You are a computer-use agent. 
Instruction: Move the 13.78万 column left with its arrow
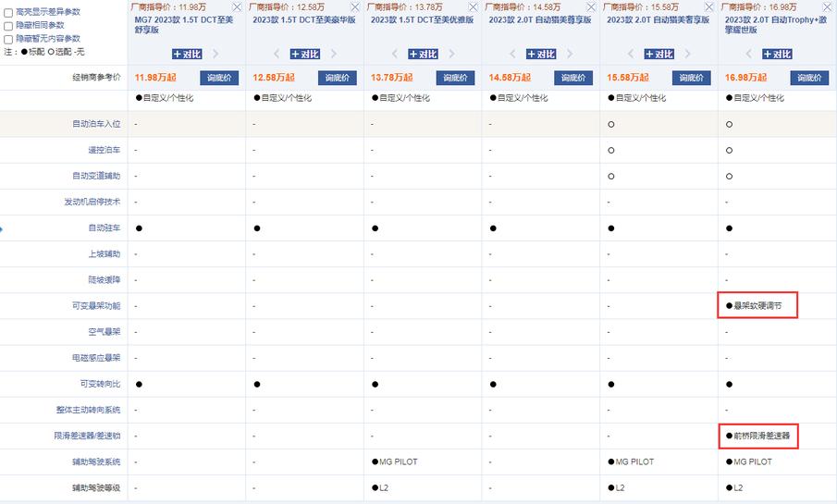click(395, 54)
